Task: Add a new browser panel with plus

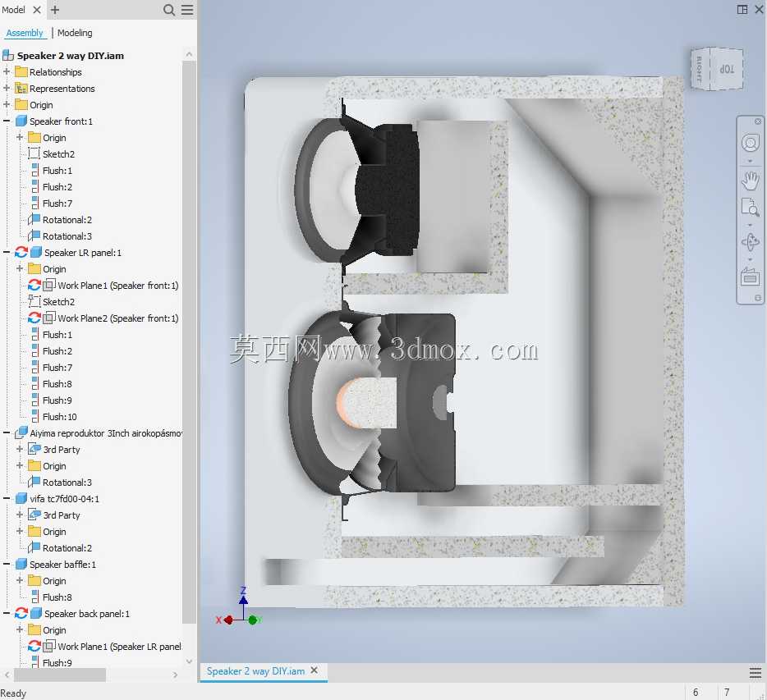Action: coord(55,10)
